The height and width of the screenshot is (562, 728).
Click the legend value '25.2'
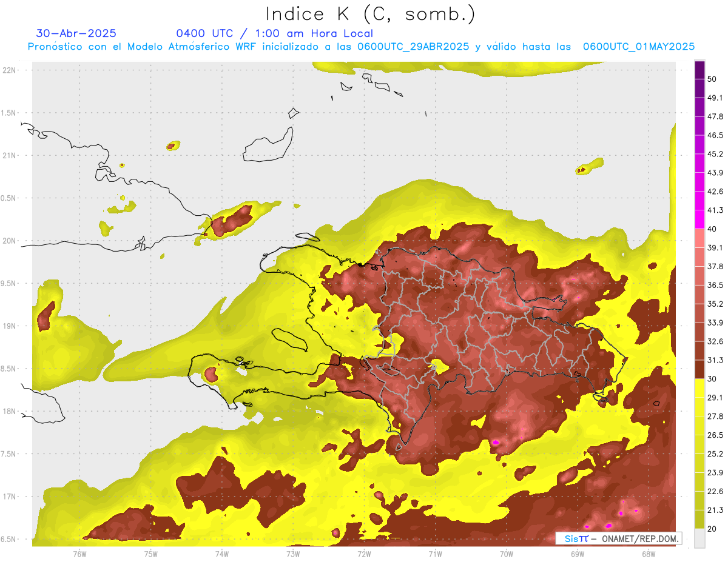(715, 454)
